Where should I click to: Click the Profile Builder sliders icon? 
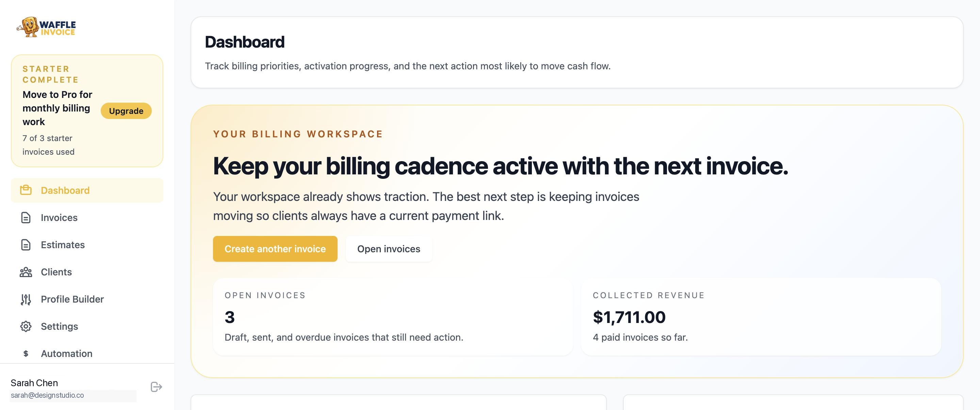tap(26, 300)
